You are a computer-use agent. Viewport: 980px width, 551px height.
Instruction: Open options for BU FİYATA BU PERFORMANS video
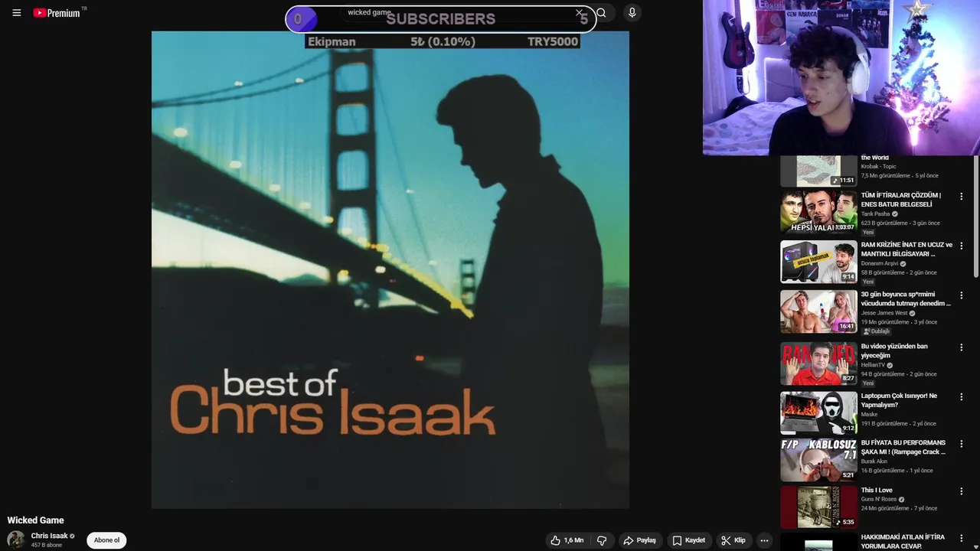(962, 444)
